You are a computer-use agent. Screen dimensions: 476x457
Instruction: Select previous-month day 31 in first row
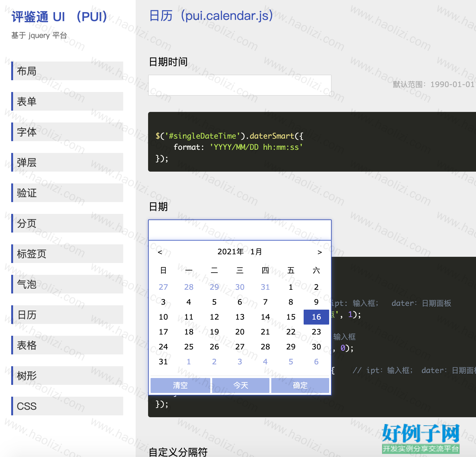tap(265, 287)
